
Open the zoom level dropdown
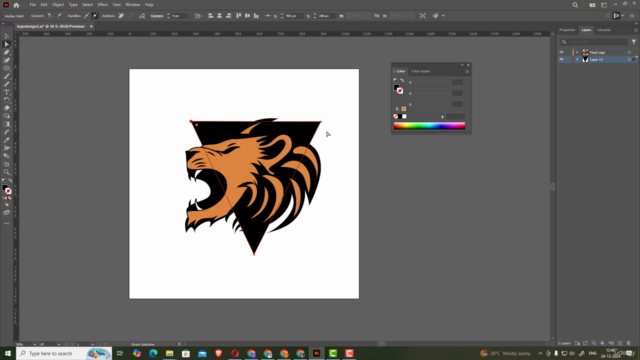34,344
